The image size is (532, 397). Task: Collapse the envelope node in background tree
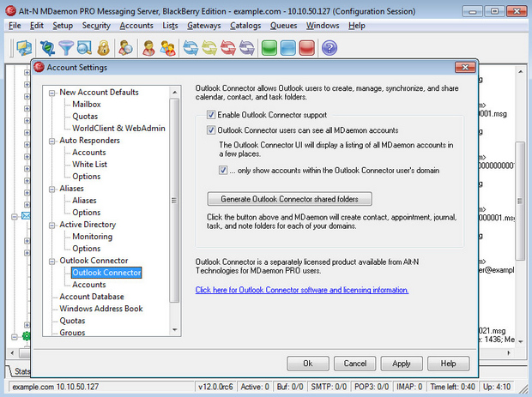click(x=15, y=216)
